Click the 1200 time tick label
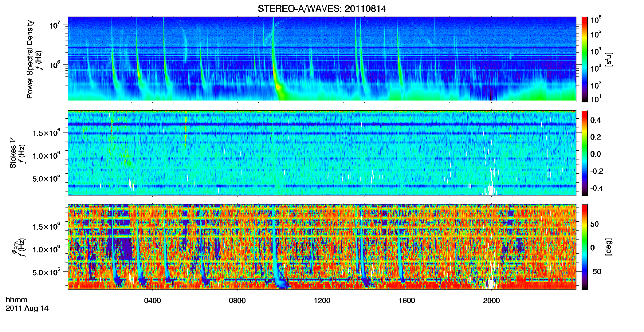The width and height of the screenshot is (644, 332). pos(322,301)
